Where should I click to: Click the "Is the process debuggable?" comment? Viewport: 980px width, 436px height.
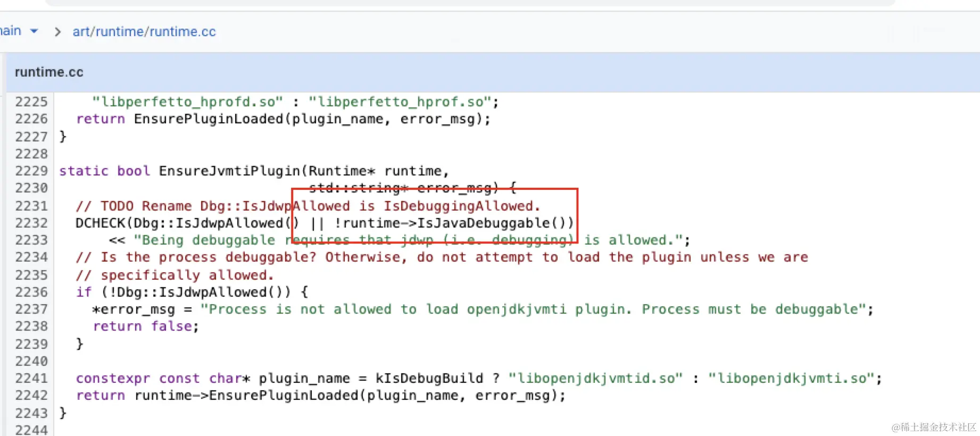point(442,257)
